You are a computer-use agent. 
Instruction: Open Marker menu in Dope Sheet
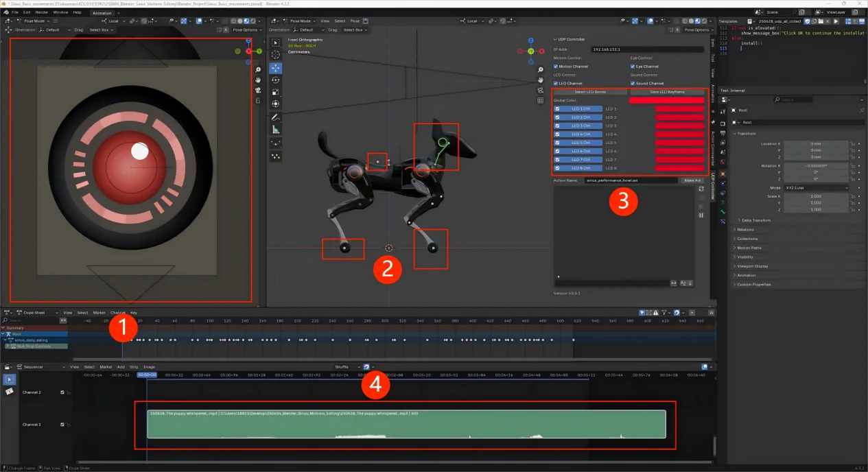click(x=100, y=313)
